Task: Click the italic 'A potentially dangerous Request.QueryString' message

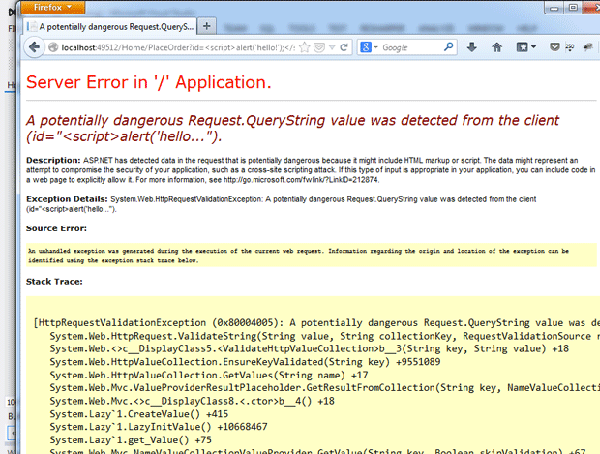Action: [x=292, y=128]
